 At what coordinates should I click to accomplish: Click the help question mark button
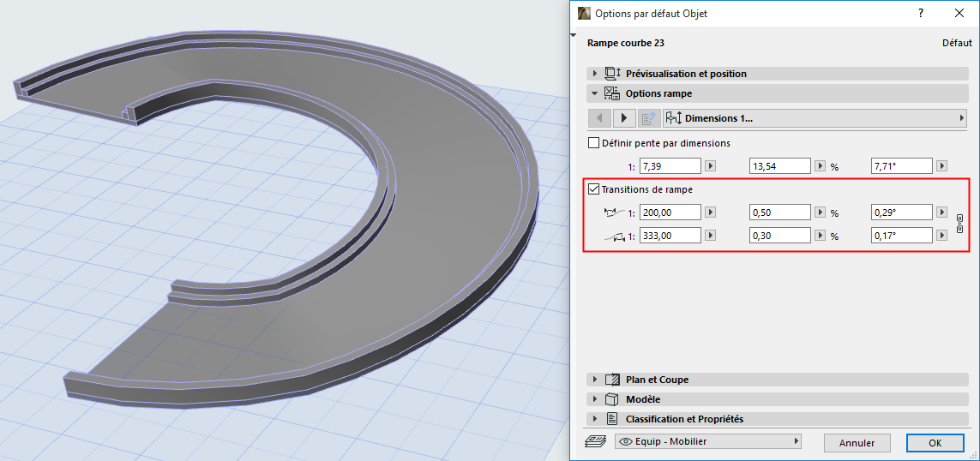tap(921, 13)
